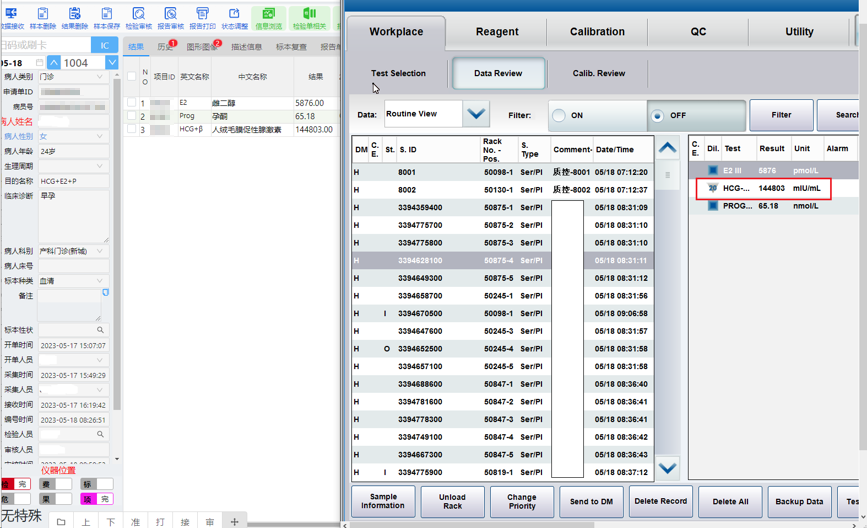Toggle the 费 status switch
867x528 pixels.
(x=56, y=484)
